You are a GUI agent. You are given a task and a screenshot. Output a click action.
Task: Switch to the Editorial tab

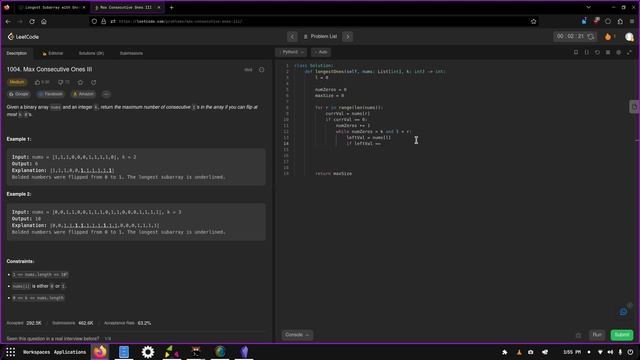point(53,53)
